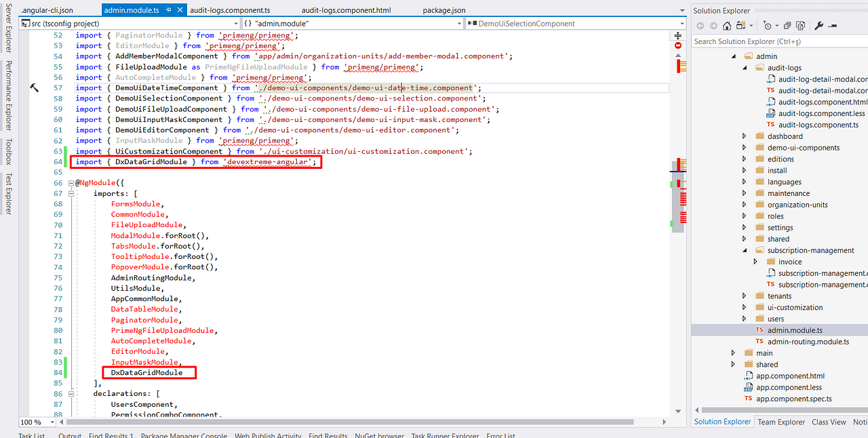868x438 pixels.
Task: Click the file icon of app.component.html
Action: (749, 376)
